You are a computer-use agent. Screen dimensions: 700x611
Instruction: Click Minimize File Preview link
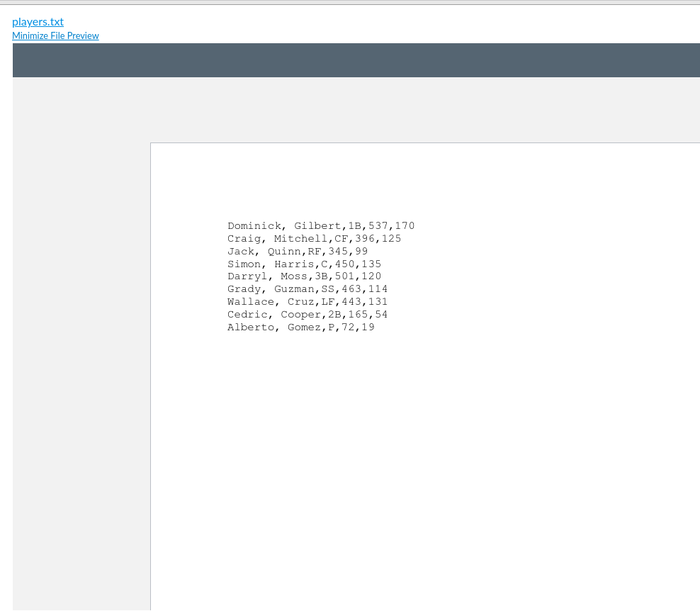55,35
